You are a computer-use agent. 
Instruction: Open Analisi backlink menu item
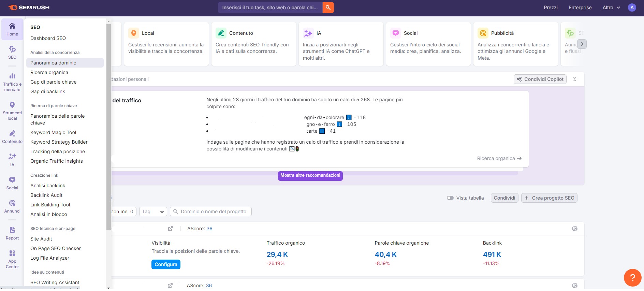(x=47, y=186)
